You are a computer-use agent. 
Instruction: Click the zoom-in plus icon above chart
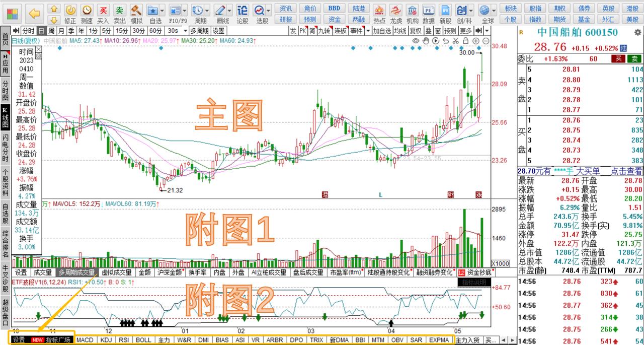[x=476, y=40]
